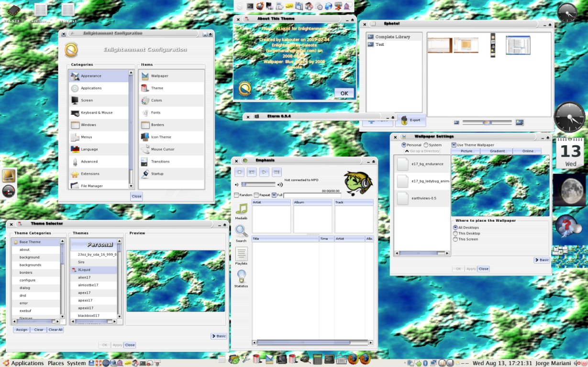Screen dimensions: 588x367
Task: Click Go up a Directory in Wallpaper Settings
Action: (423, 151)
